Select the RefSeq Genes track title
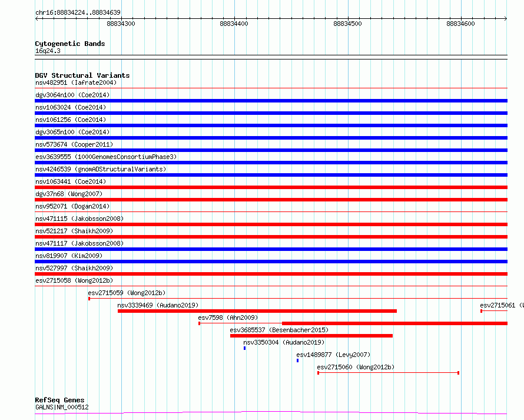This screenshot has width=524, height=420. pos(59,400)
